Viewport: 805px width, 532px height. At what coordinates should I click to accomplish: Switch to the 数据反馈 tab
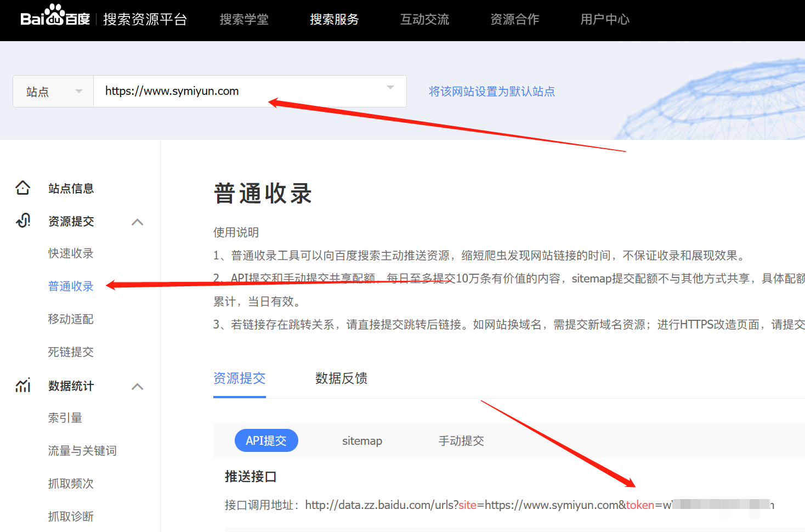coord(341,378)
